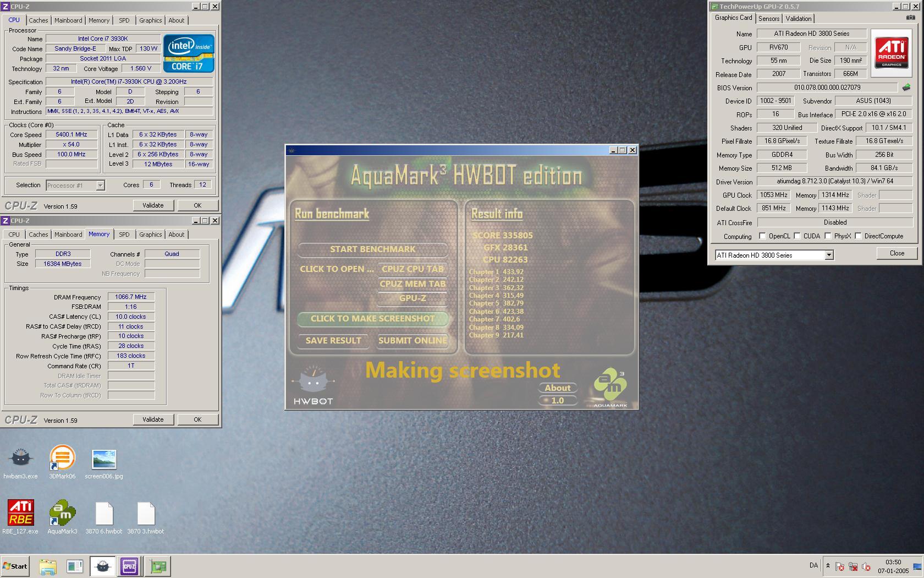Click OK in top CPU-Z window
The width and height of the screenshot is (924, 578).
[197, 205]
